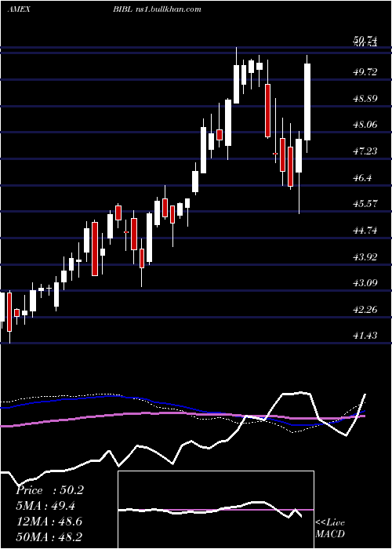Select the 49.72 price axis label
Image resolution: width=392 pixels, height=549 pixels.
pos(365,72)
